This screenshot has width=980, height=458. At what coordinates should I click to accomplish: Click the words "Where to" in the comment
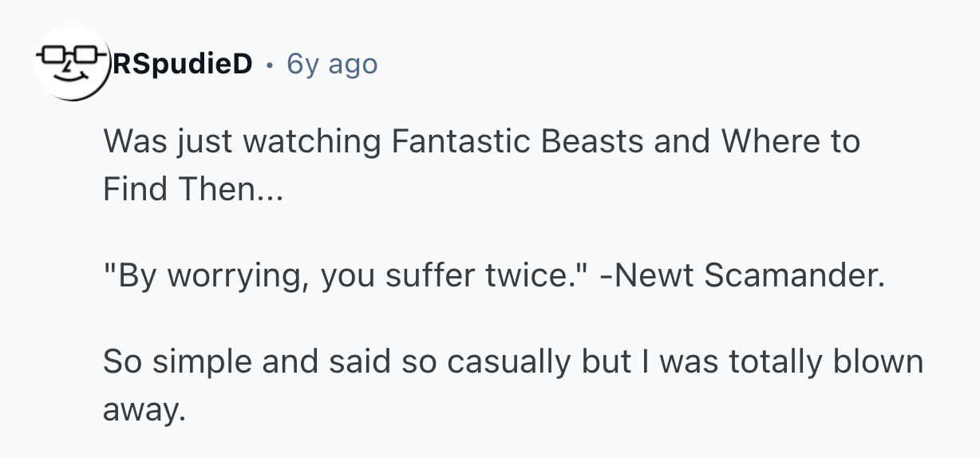point(791,142)
